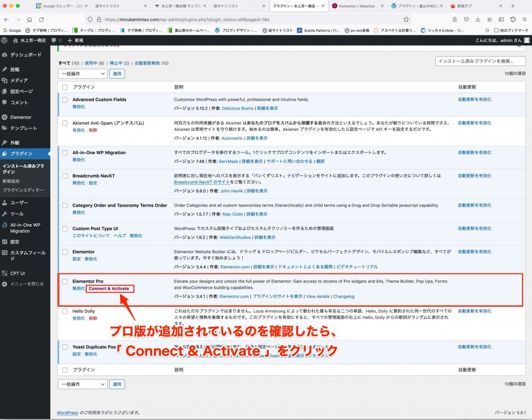Click the Tools wrench icon
This screenshot has width=532, height=420.
coord(5,214)
